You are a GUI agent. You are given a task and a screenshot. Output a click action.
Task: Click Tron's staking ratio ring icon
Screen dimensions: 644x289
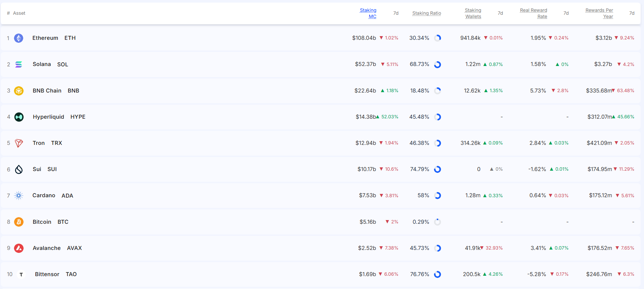pos(438,143)
